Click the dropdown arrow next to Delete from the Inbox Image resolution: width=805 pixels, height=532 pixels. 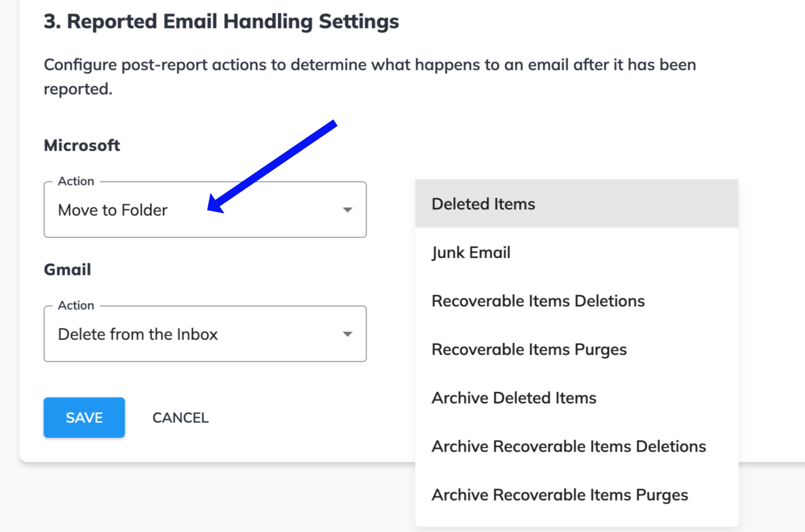(348, 334)
